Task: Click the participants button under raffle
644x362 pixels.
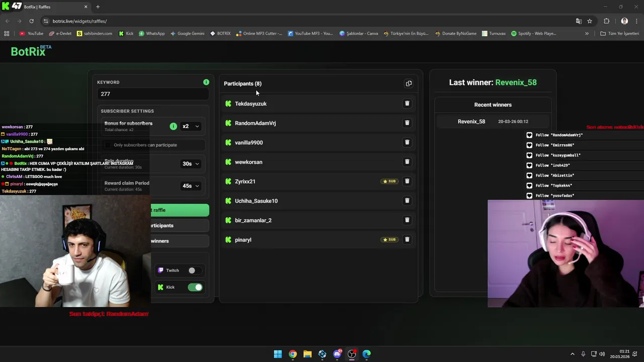Action: pos(180,226)
